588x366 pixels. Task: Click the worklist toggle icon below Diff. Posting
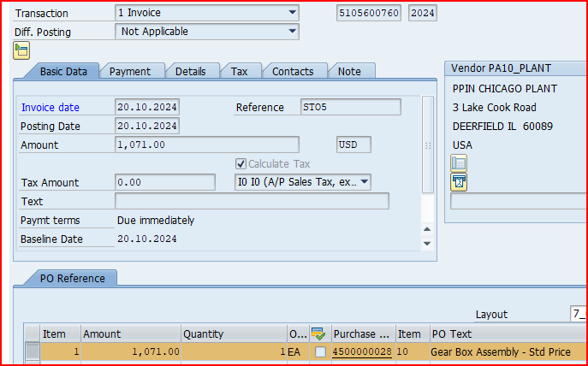[21, 50]
